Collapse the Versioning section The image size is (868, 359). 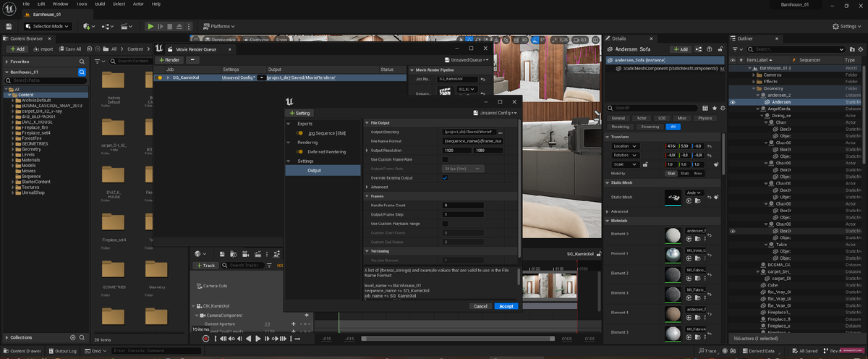click(x=367, y=251)
